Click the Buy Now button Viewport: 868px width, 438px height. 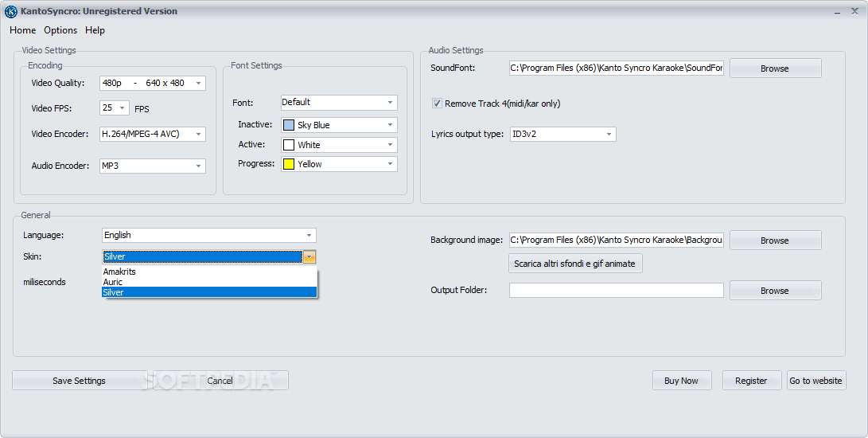pyautogui.click(x=682, y=381)
